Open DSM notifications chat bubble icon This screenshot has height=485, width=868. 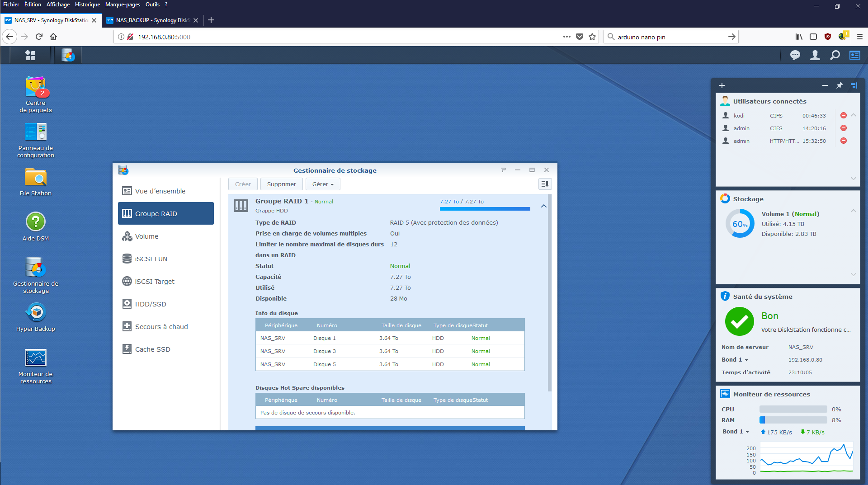point(795,55)
